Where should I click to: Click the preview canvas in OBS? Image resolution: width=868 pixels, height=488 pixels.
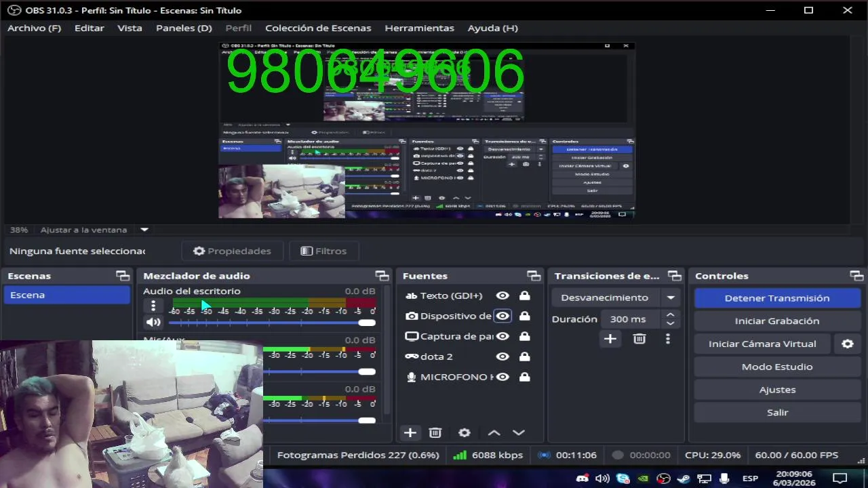[427, 130]
